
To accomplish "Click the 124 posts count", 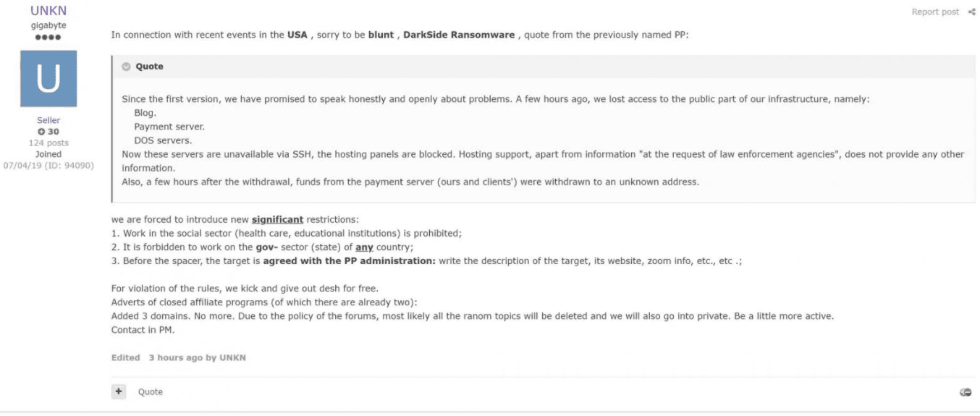I will [x=48, y=143].
